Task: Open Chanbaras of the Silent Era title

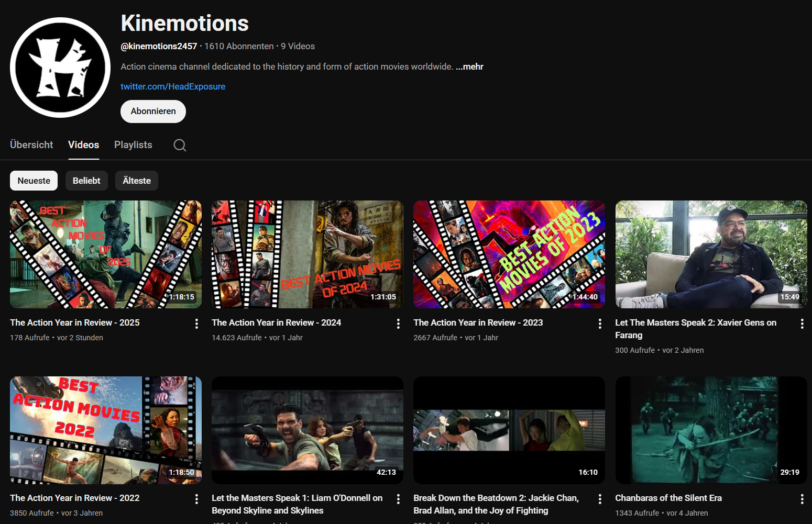Action: pyautogui.click(x=668, y=498)
